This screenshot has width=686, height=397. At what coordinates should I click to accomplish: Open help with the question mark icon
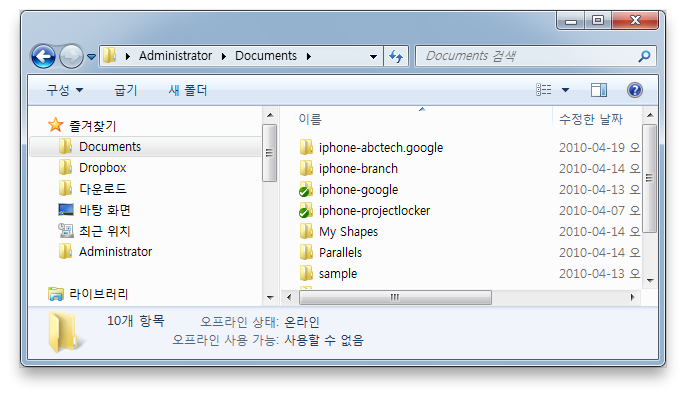tap(635, 90)
